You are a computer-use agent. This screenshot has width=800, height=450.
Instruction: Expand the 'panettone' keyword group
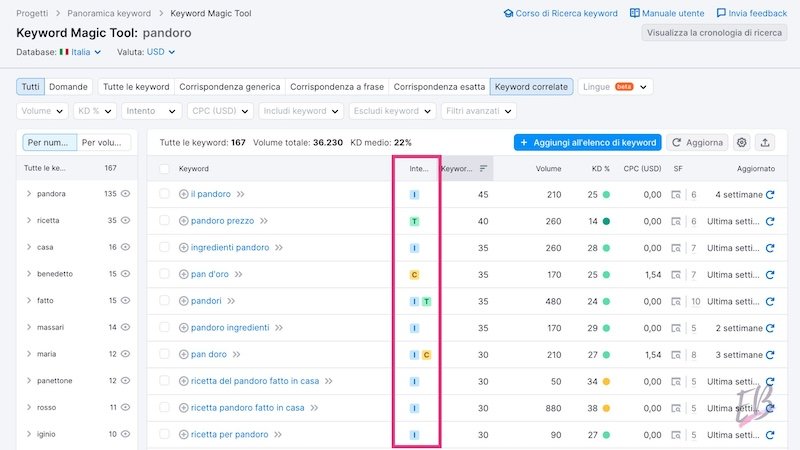click(29, 381)
